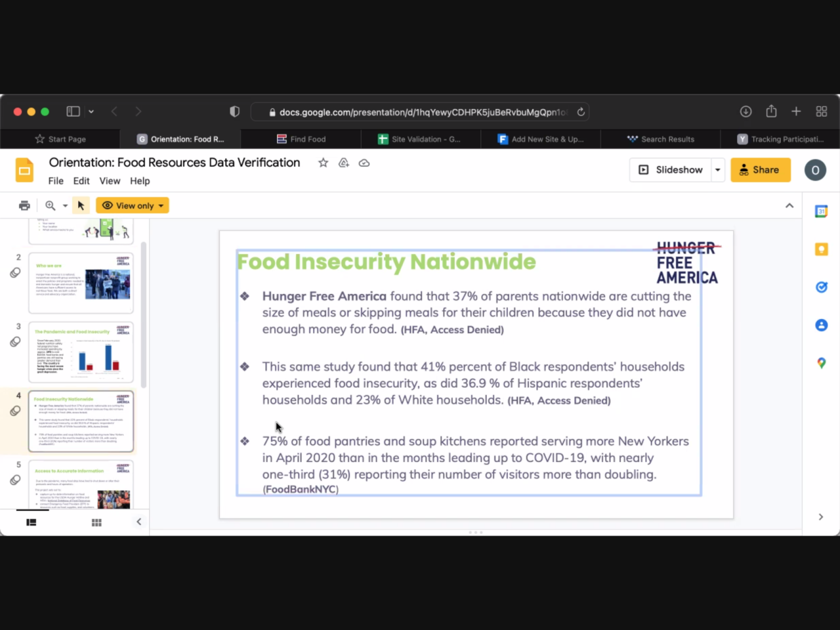Open Google Tasks side panel
Screen dimensions: 840x630
821,287
